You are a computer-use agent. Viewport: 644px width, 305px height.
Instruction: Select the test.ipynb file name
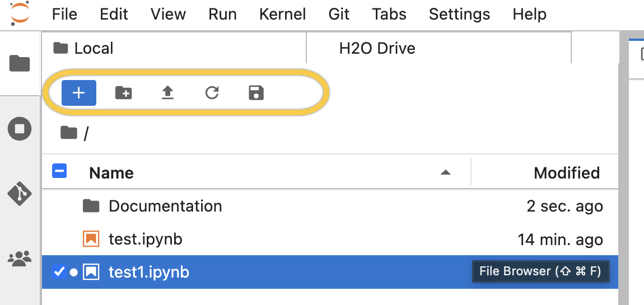click(x=146, y=238)
